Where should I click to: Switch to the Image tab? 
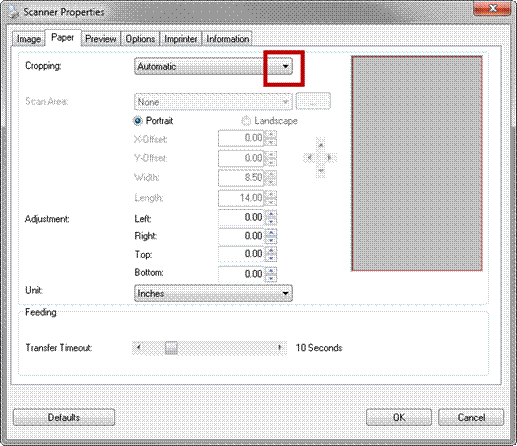29,39
